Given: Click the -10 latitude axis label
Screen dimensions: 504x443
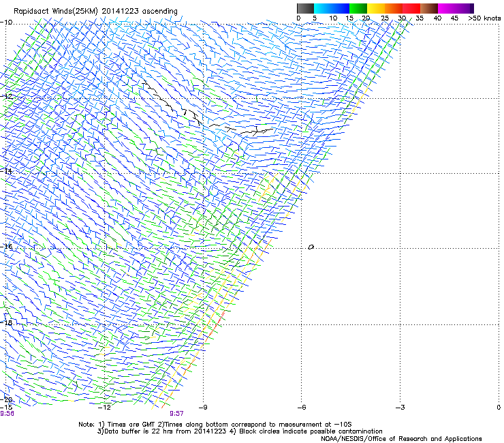Looking at the screenshot, I should pyautogui.click(x=6, y=22).
